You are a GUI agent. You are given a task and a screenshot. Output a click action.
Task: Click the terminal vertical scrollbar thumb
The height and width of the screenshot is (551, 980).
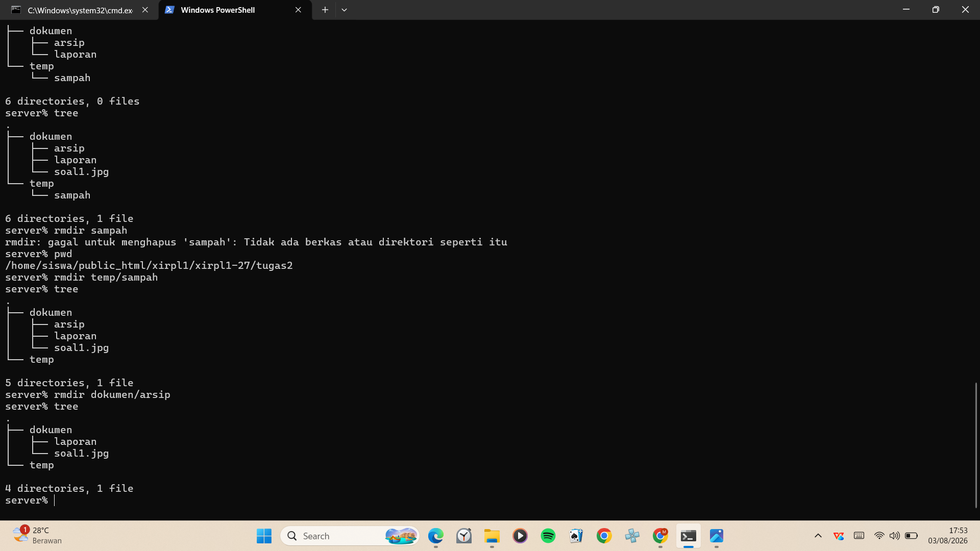976,445
